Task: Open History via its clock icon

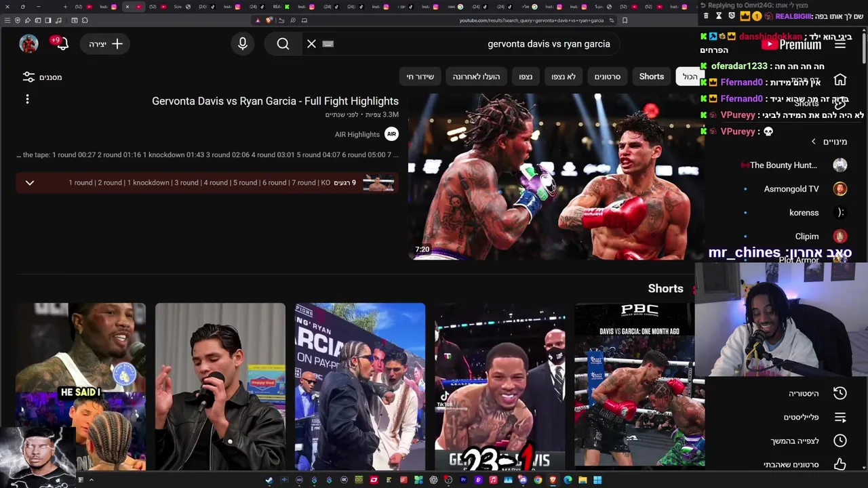Action: tap(840, 393)
